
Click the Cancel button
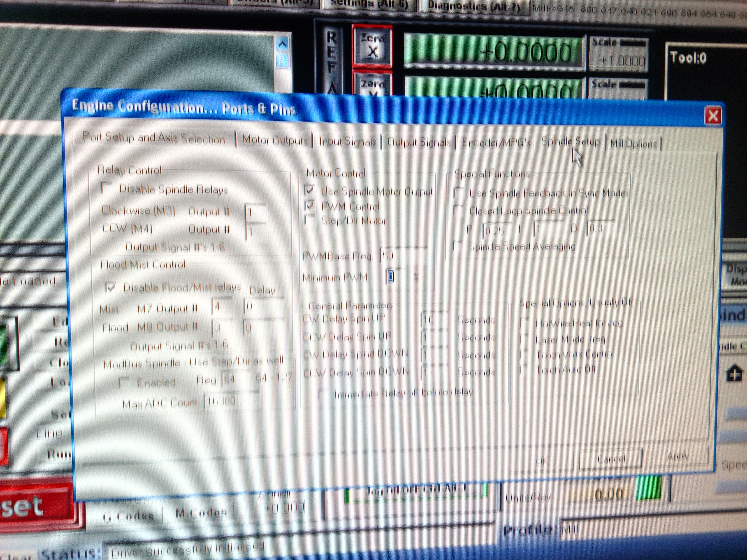click(611, 459)
